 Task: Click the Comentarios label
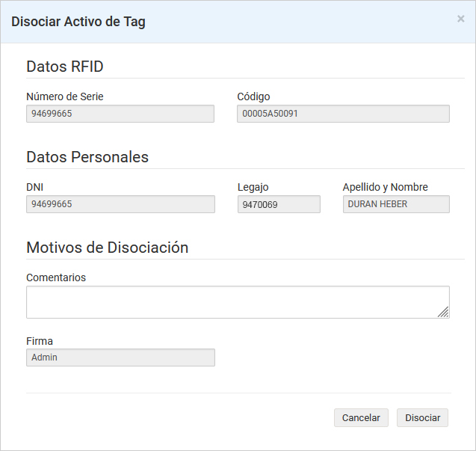[56, 277]
